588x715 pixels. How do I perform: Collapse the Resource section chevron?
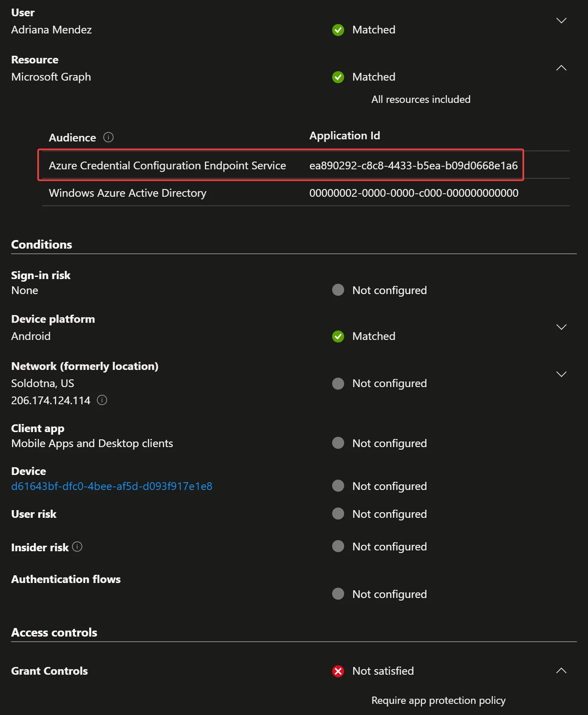[561, 68]
